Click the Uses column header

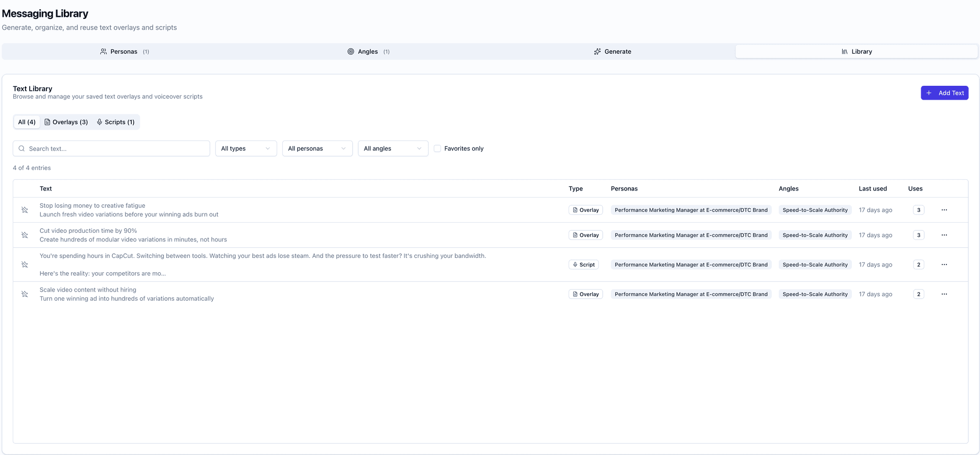click(x=915, y=188)
